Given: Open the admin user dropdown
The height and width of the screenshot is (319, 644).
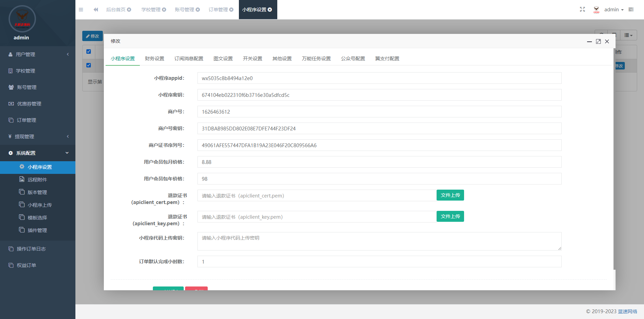Looking at the screenshot, I should (x=613, y=10).
